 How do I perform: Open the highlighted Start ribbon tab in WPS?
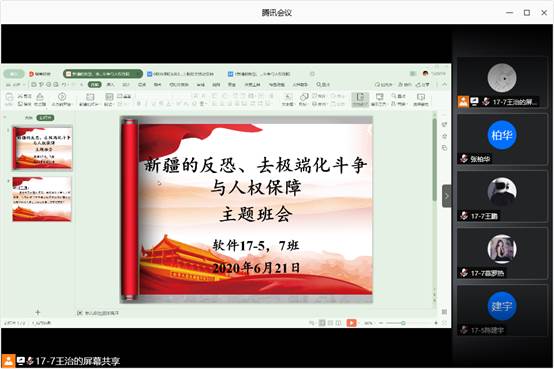94,84
